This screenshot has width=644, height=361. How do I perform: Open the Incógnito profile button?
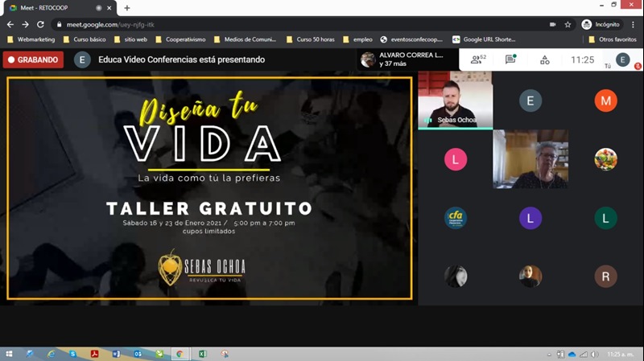click(601, 25)
